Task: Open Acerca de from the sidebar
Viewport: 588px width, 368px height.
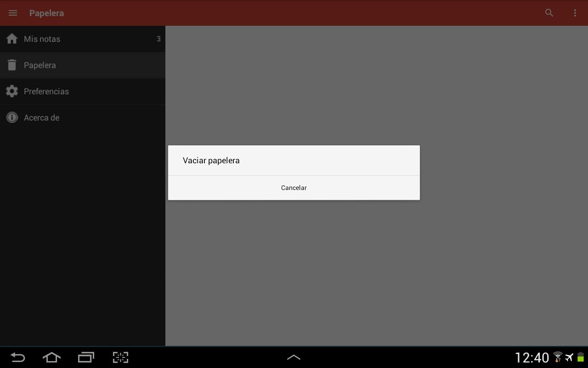Action: point(83,117)
